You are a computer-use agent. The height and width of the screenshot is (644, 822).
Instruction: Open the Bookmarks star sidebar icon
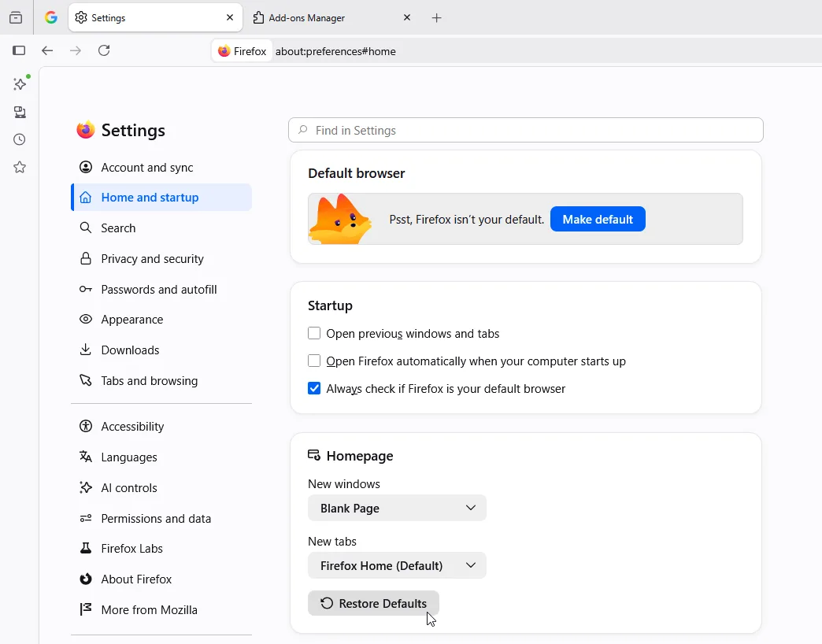20,167
